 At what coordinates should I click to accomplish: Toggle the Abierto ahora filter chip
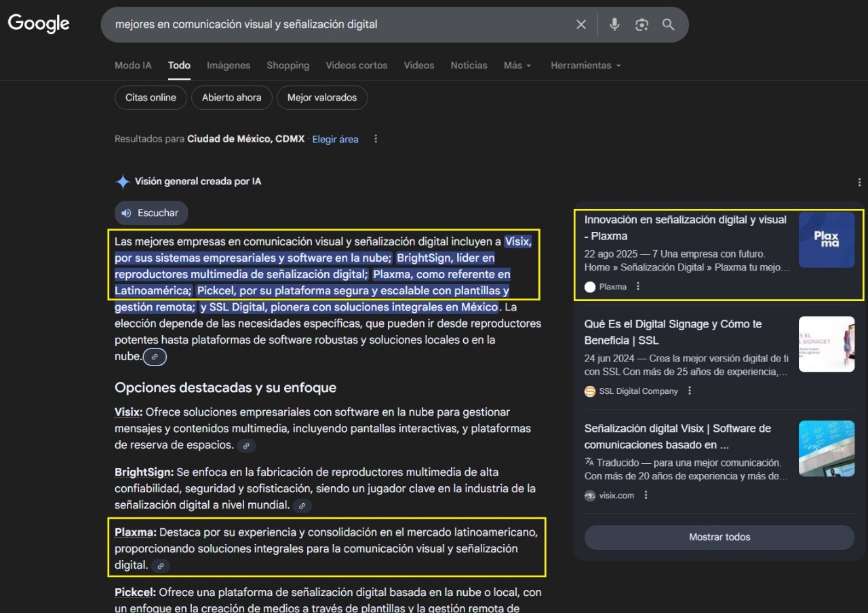click(231, 98)
